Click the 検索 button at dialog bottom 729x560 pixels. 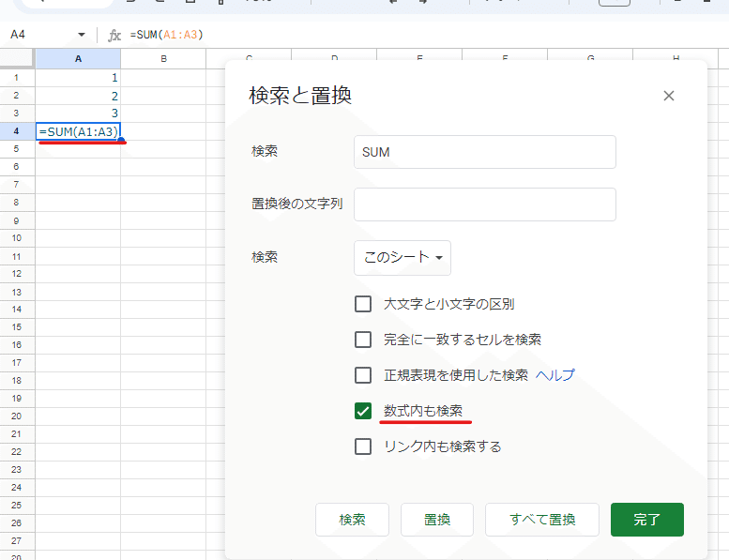pos(352,520)
